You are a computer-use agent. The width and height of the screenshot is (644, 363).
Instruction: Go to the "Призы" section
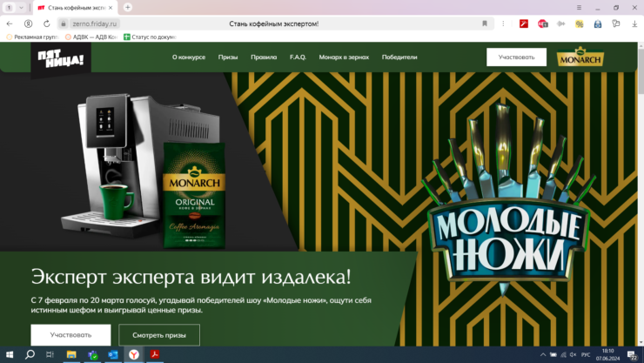click(x=228, y=57)
